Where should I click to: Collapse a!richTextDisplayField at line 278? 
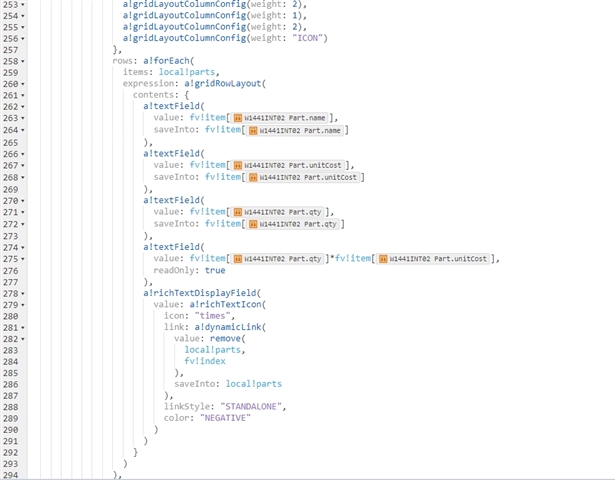23,294
